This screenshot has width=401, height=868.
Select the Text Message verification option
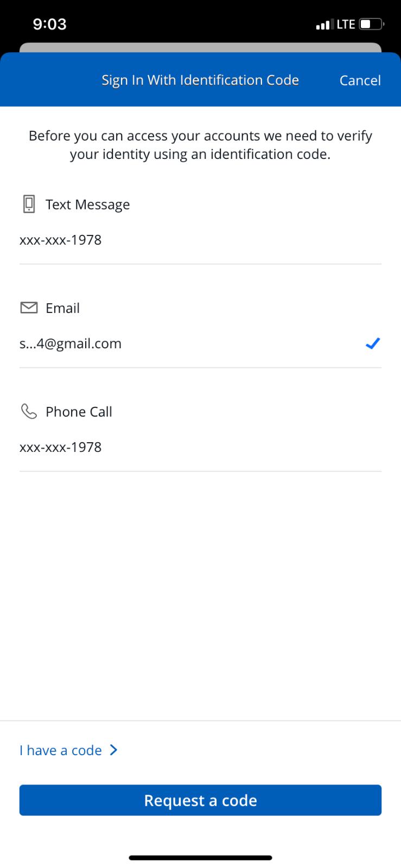[x=87, y=205]
